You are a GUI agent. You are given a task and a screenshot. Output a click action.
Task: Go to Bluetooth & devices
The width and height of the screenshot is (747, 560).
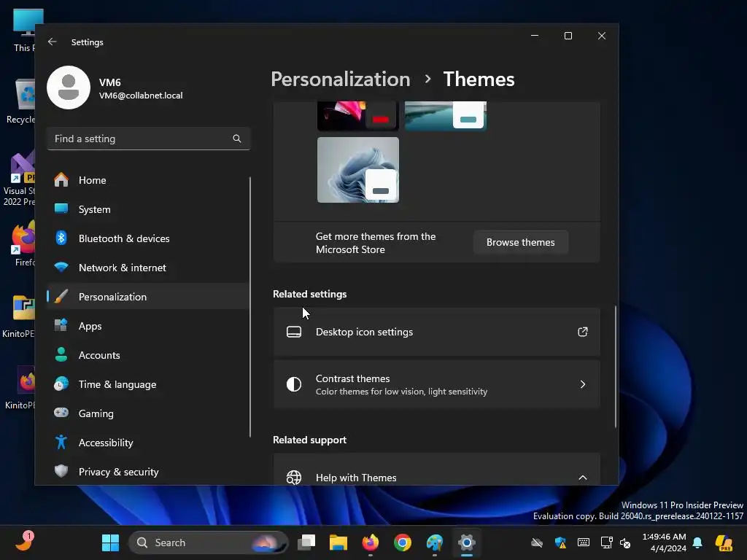click(147, 238)
